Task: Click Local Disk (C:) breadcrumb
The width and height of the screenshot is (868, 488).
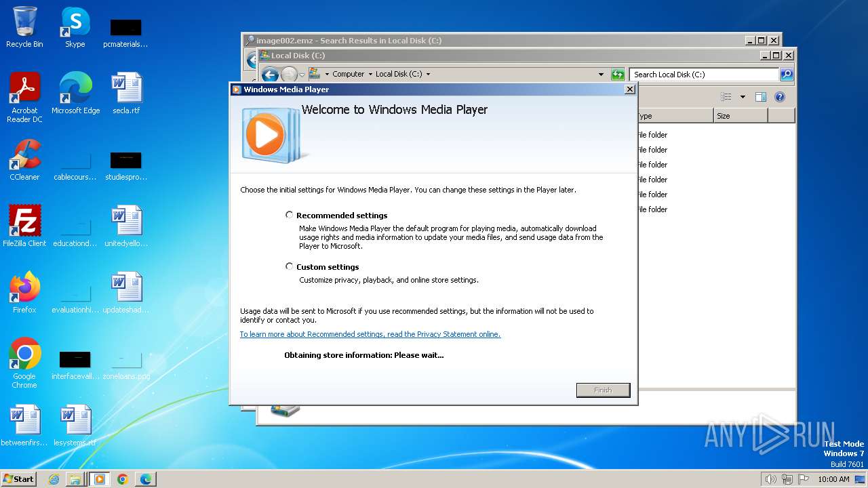Action: [399, 74]
